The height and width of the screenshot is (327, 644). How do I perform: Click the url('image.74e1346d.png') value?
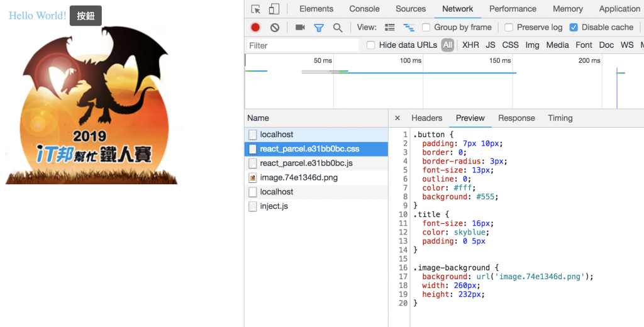tap(533, 277)
